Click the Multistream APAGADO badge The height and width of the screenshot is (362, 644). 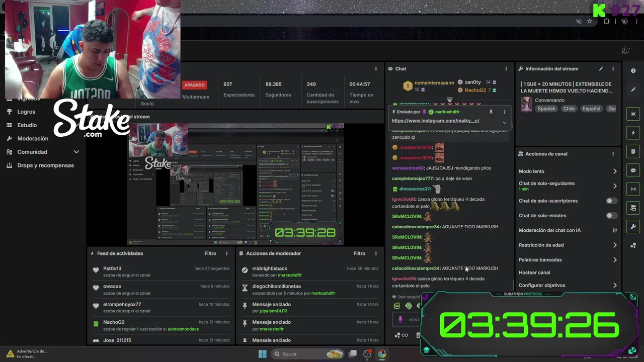(x=195, y=85)
